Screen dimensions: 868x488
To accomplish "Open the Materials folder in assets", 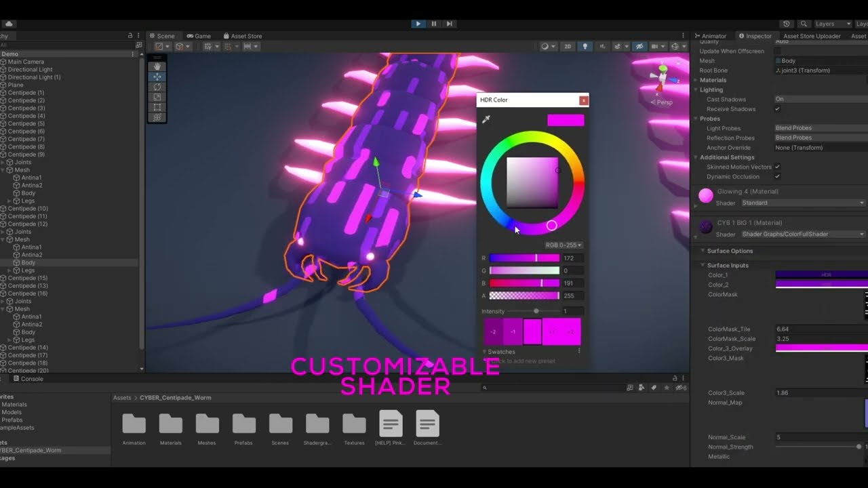I will coord(170,428).
